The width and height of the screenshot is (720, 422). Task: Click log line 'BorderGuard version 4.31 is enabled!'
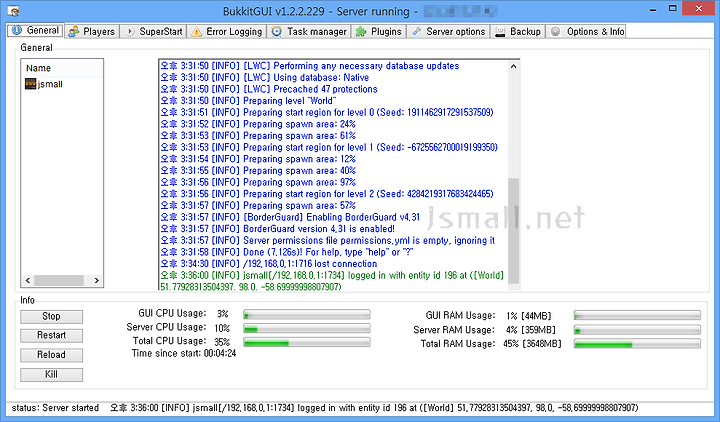point(278,229)
